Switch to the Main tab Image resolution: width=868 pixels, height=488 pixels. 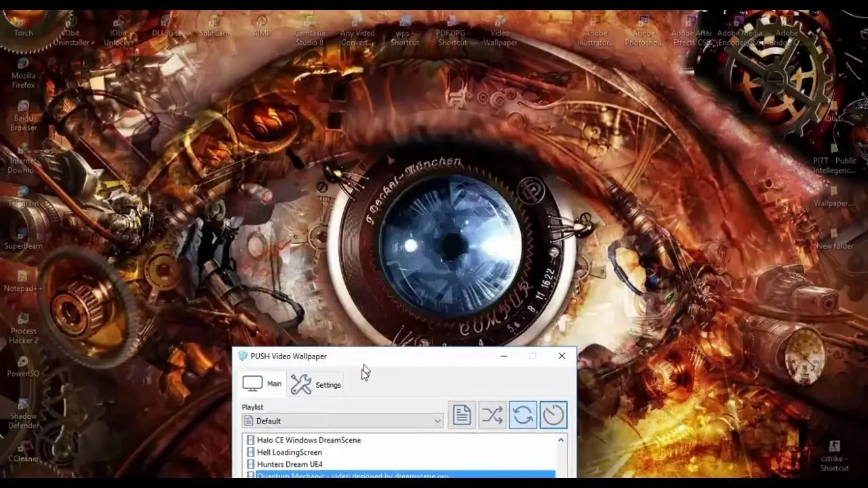[x=262, y=384]
